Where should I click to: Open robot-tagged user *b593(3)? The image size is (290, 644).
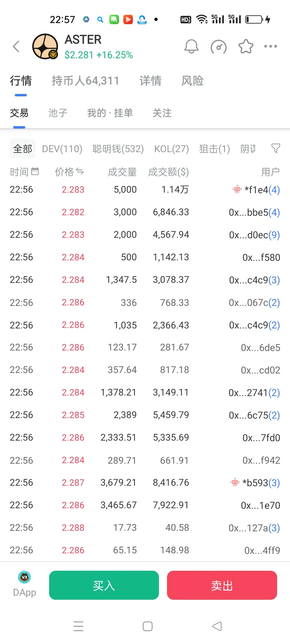[255, 483]
